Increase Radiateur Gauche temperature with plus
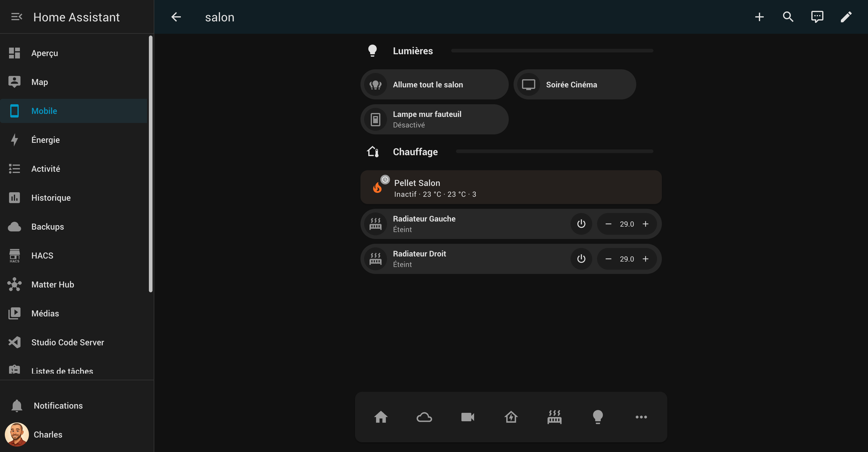This screenshot has height=452, width=868. click(645, 224)
